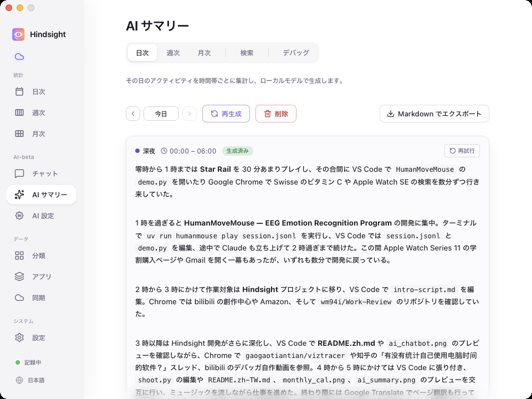Image resolution: width=532 pixels, height=399 pixels.
Task: Open the 検索 tab
Action: click(247, 53)
